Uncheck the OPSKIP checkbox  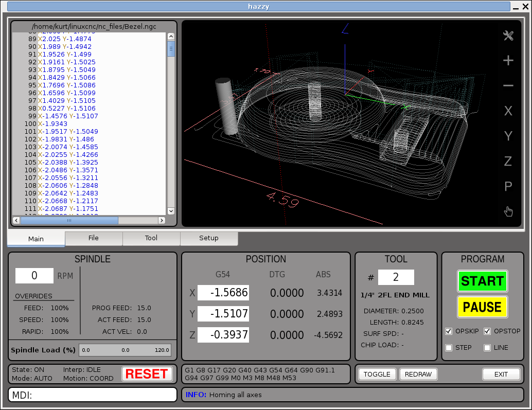coord(449,331)
